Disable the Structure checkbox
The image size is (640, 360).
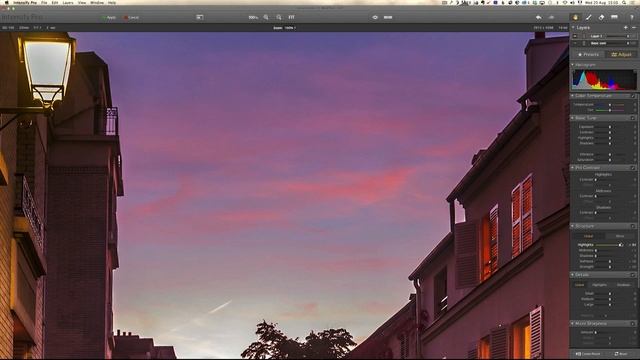(x=633, y=226)
